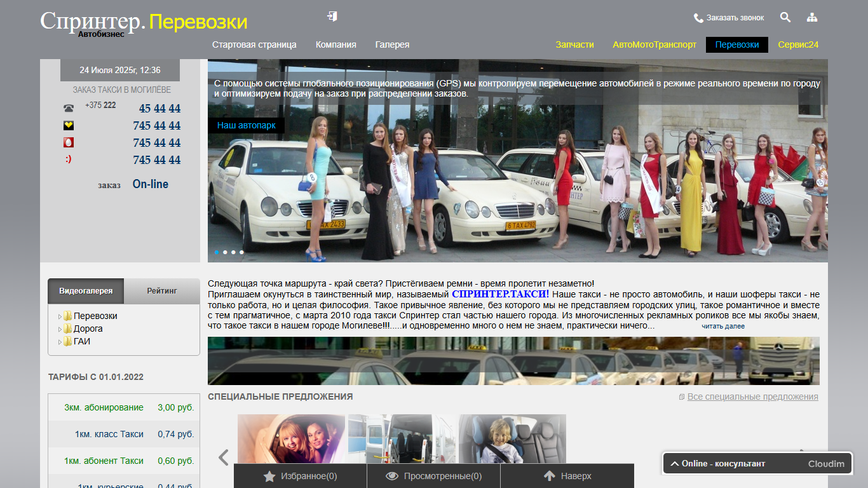The height and width of the screenshot is (488, 868).
Task: Click the 3км. абонирование tariff row
Action: point(124,407)
